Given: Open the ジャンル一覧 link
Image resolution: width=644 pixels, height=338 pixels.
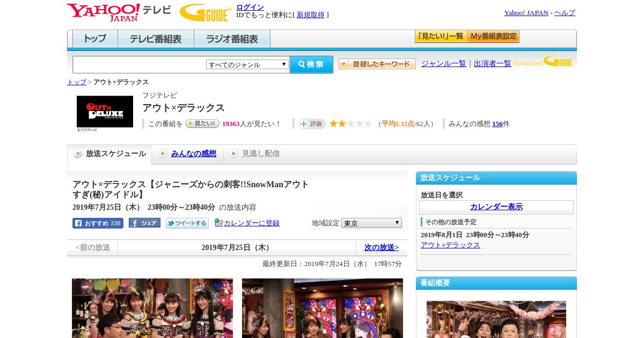Looking at the screenshot, I should click(x=443, y=64).
